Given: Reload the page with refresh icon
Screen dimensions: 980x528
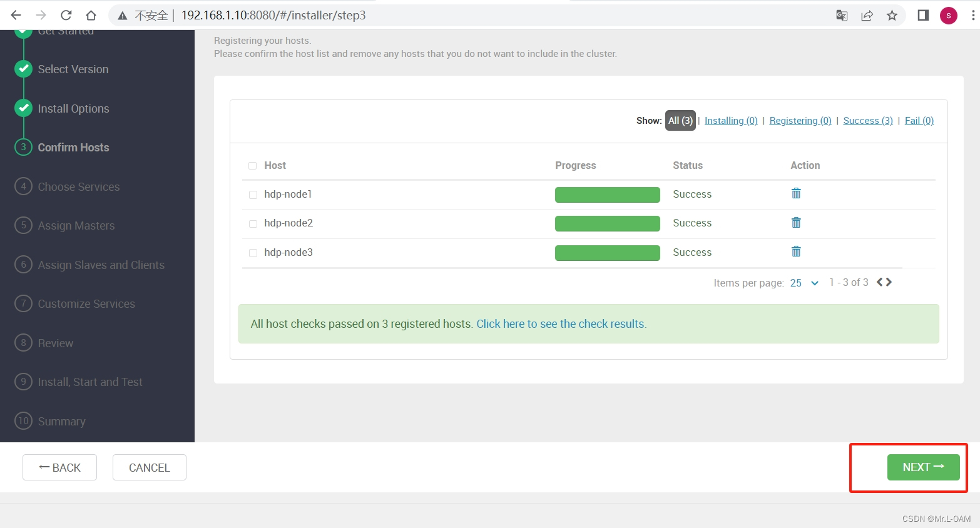Looking at the screenshot, I should pos(66,15).
